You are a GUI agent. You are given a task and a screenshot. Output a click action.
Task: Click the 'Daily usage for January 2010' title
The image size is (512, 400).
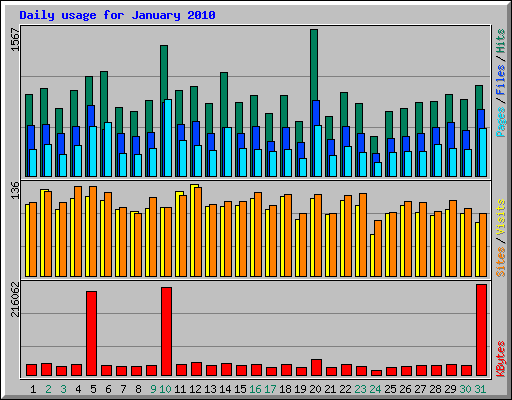coord(117,15)
